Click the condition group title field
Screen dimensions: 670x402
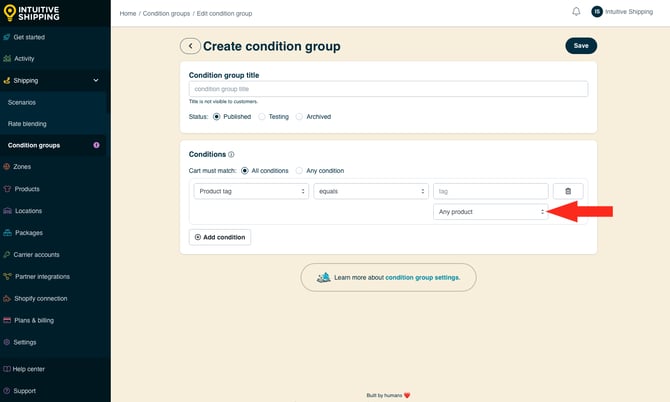388,89
